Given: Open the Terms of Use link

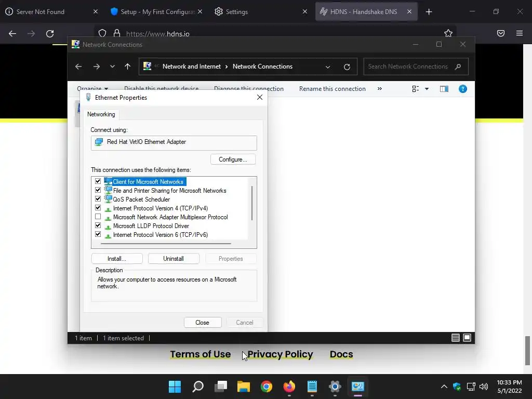Looking at the screenshot, I should pos(200,354).
